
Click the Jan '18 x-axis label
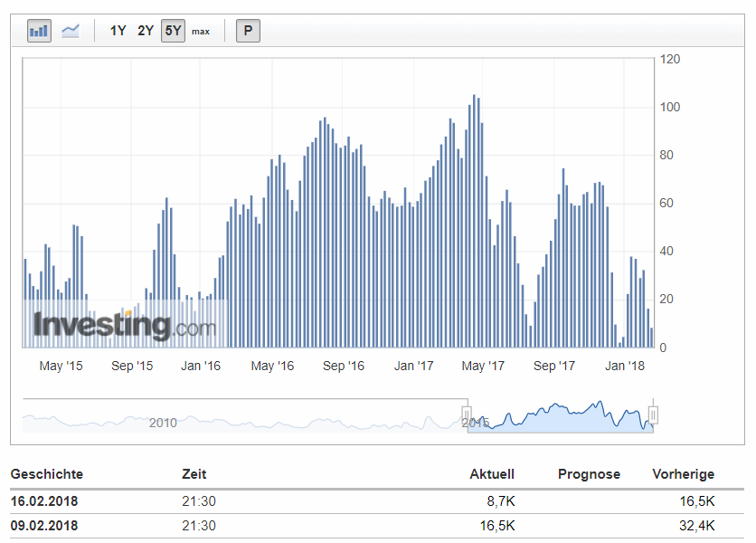625,366
